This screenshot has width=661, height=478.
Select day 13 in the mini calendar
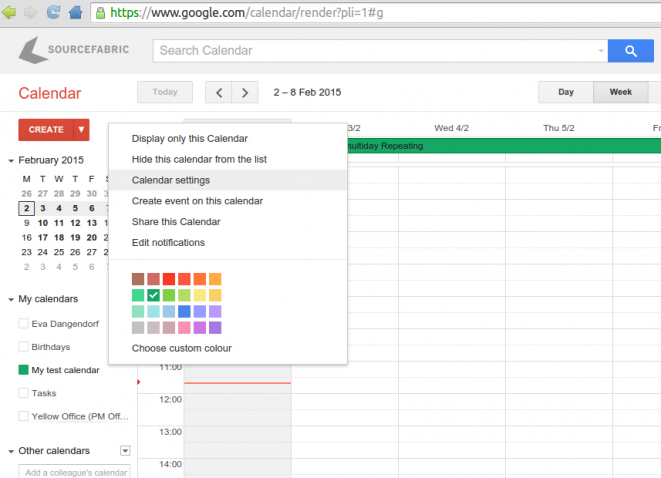click(91, 223)
